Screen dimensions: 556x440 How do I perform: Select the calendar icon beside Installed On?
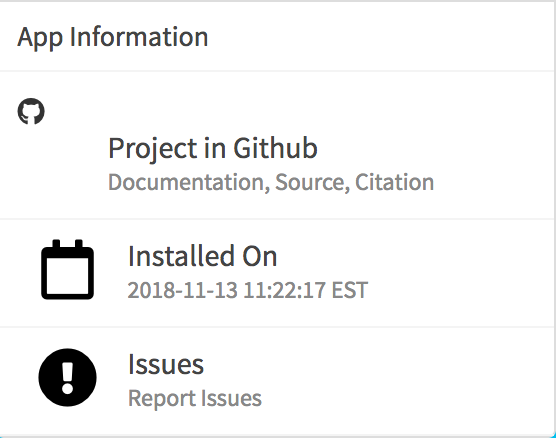(x=67, y=269)
